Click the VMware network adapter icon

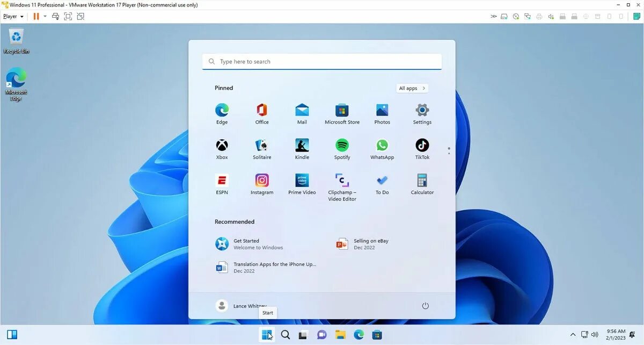point(528,17)
